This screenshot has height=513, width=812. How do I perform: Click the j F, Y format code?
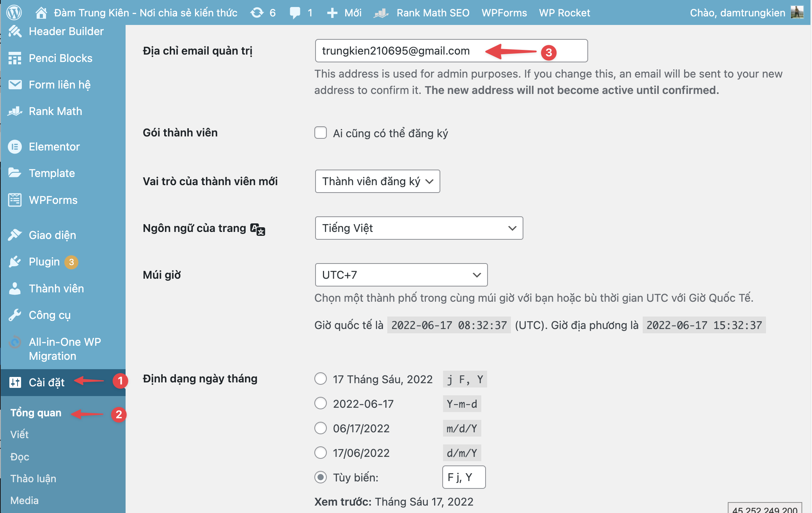pyautogui.click(x=465, y=379)
